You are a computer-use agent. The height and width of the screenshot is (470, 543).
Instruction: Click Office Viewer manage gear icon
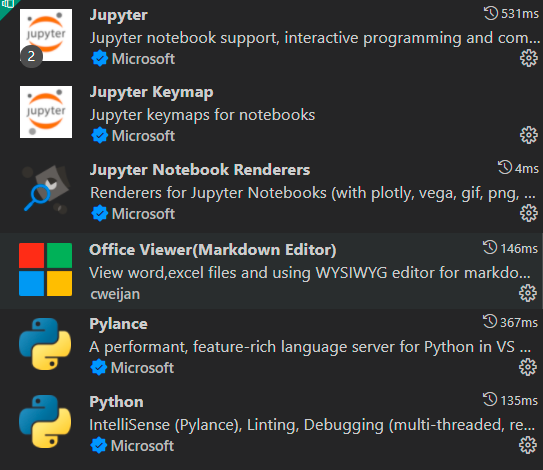[x=528, y=293]
